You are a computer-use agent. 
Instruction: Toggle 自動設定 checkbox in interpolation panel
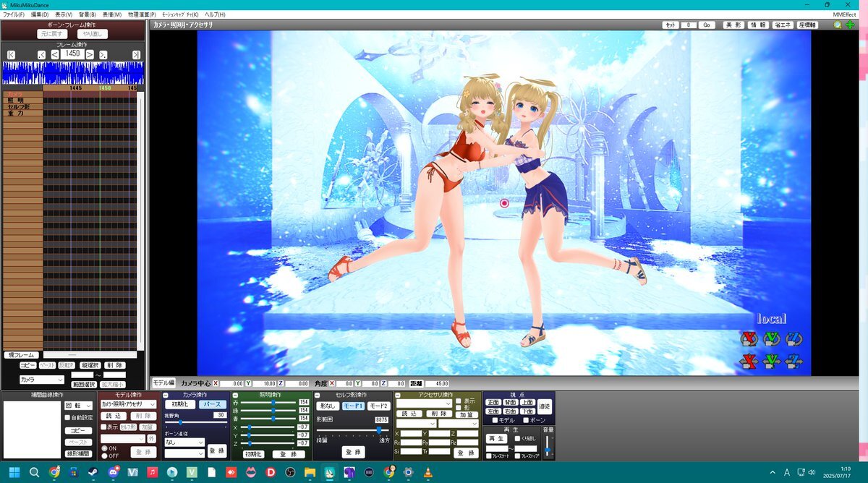(67, 418)
